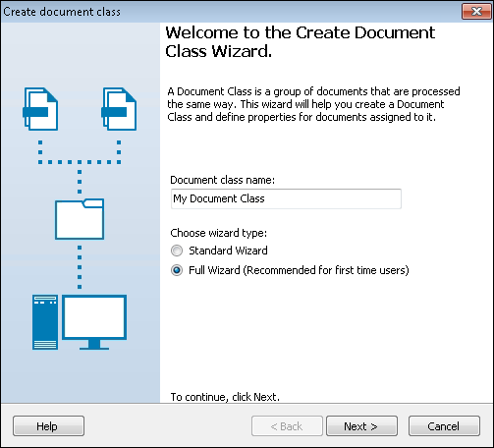This screenshot has height=448, width=494.
Task: Click the folder icon in the diagram
Action: (x=80, y=219)
